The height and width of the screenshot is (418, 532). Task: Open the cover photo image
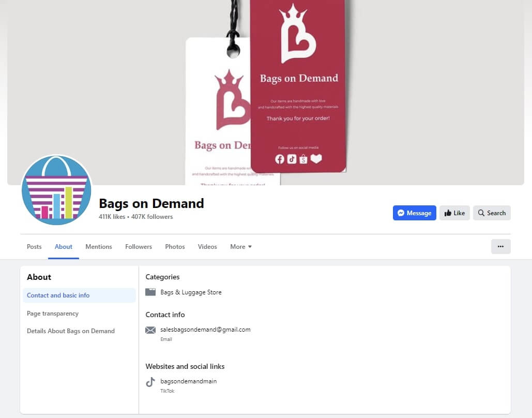[x=266, y=93]
